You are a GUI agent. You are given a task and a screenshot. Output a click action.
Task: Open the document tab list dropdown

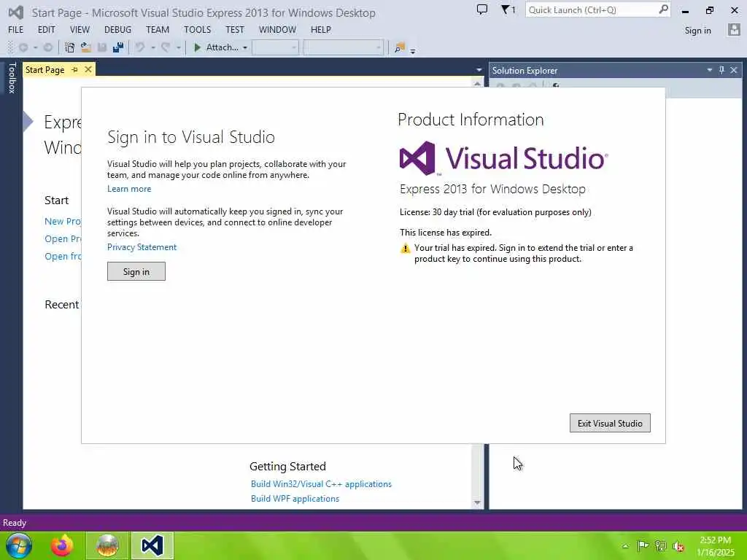479,70
